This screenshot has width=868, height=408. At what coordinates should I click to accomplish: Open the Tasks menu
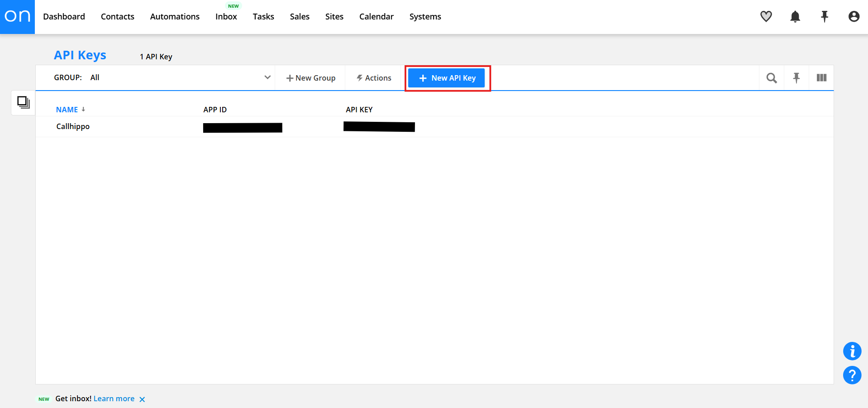[x=263, y=17]
